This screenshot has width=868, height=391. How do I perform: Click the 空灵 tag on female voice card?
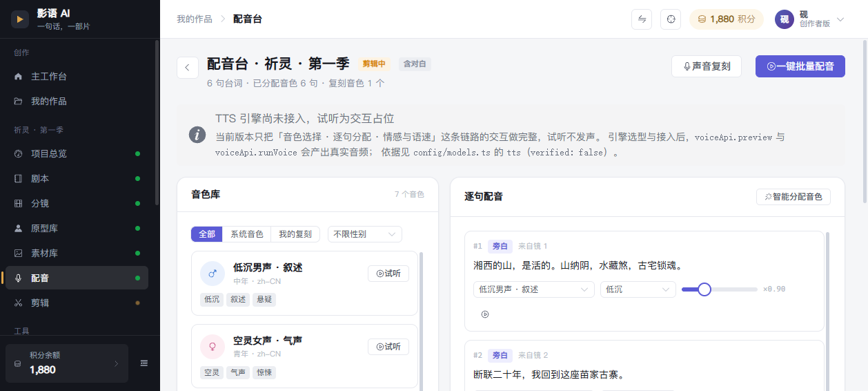tap(212, 372)
